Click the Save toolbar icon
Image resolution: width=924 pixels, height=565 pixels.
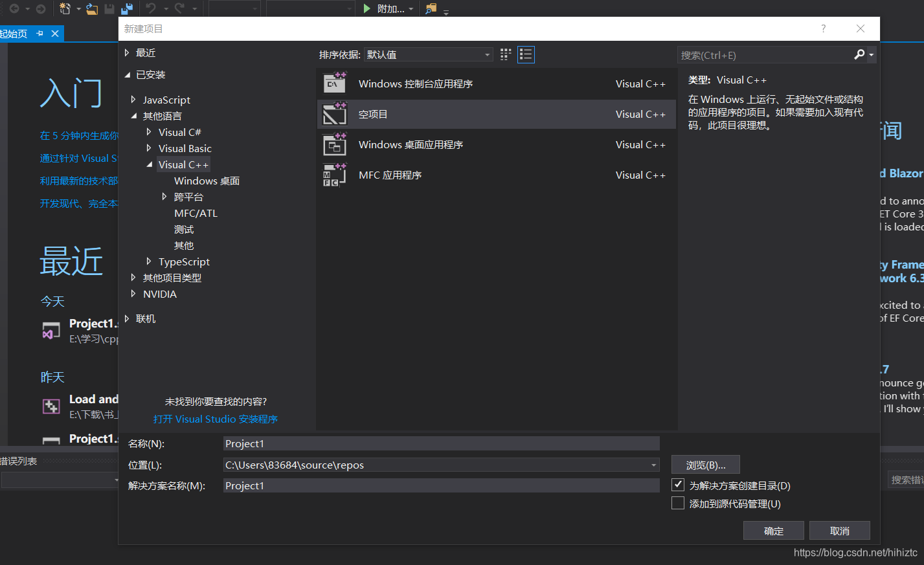point(109,8)
